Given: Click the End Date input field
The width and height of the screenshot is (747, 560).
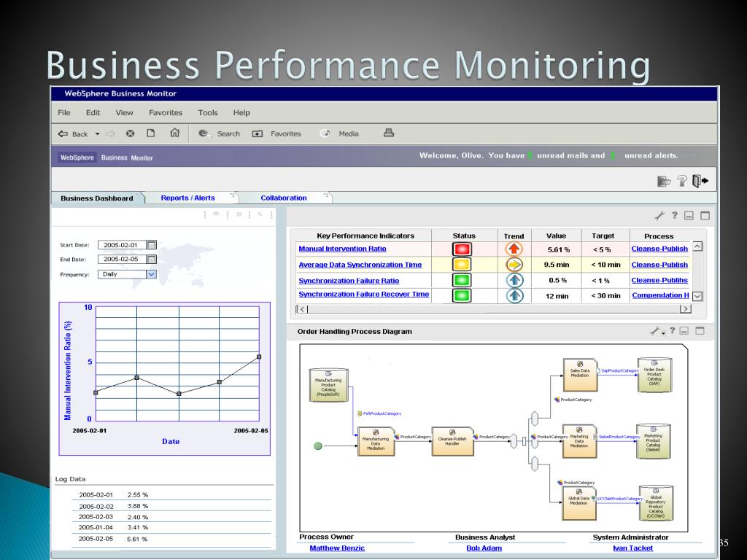Looking at the screenshot, I should pyautogui.click(x=122, y=259).
